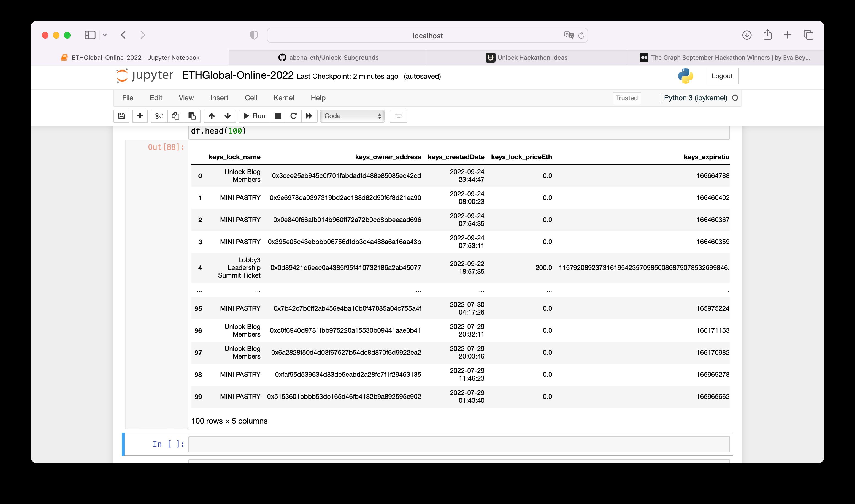Open the Kernel menu
Image resolution: width=855 pixels, height=504 pixels.
(284, 98)
